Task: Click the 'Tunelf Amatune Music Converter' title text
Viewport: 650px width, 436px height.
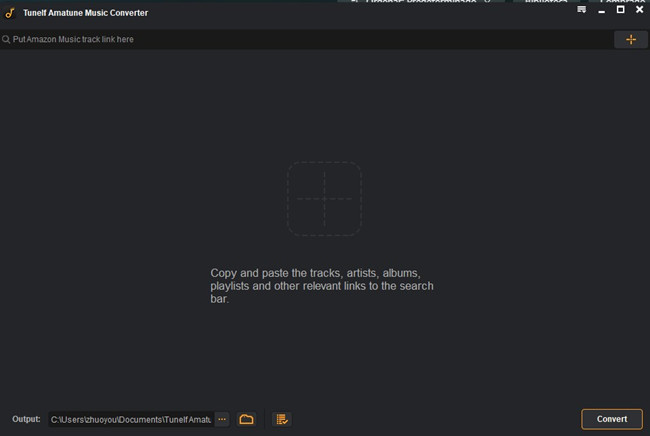Action: tap(85, 13)
